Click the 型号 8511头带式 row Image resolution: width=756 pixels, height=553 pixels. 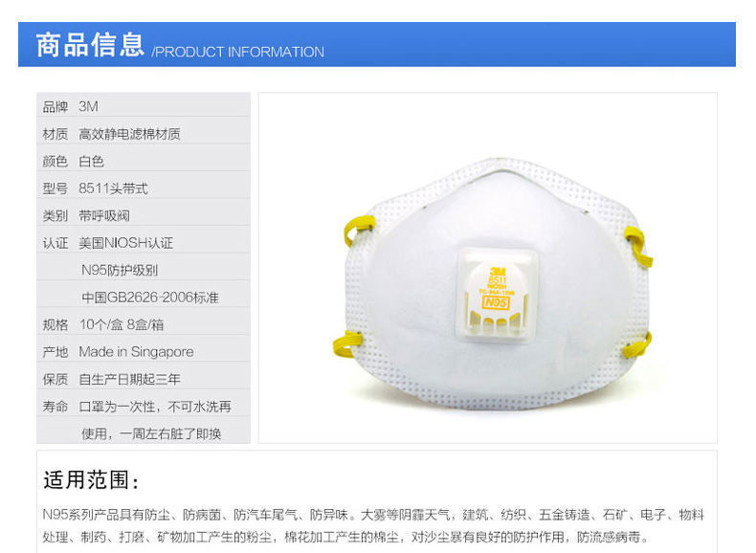click(x=144, y=188)
